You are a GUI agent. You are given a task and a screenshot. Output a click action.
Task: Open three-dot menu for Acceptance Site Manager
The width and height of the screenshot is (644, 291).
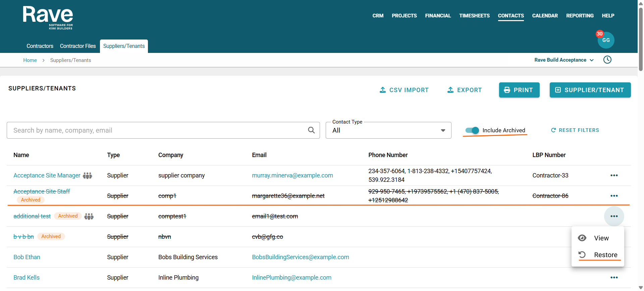(x=614, y=175)
